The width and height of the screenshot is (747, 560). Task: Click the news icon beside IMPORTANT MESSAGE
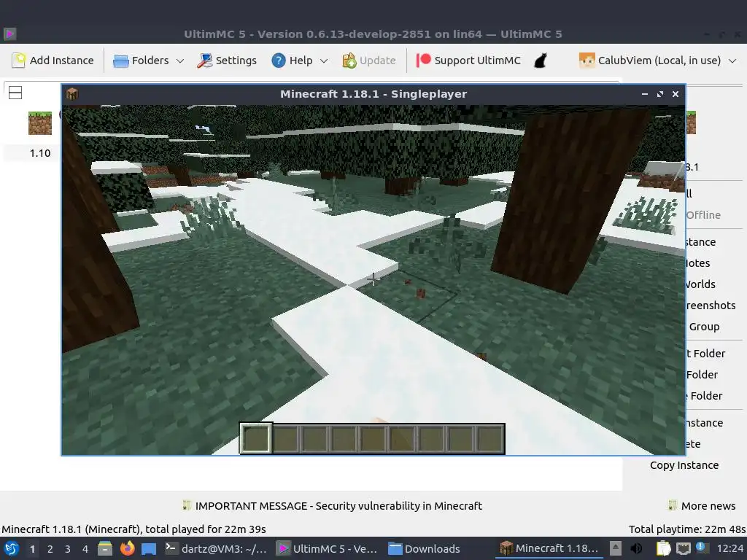[x=186, y=505]
